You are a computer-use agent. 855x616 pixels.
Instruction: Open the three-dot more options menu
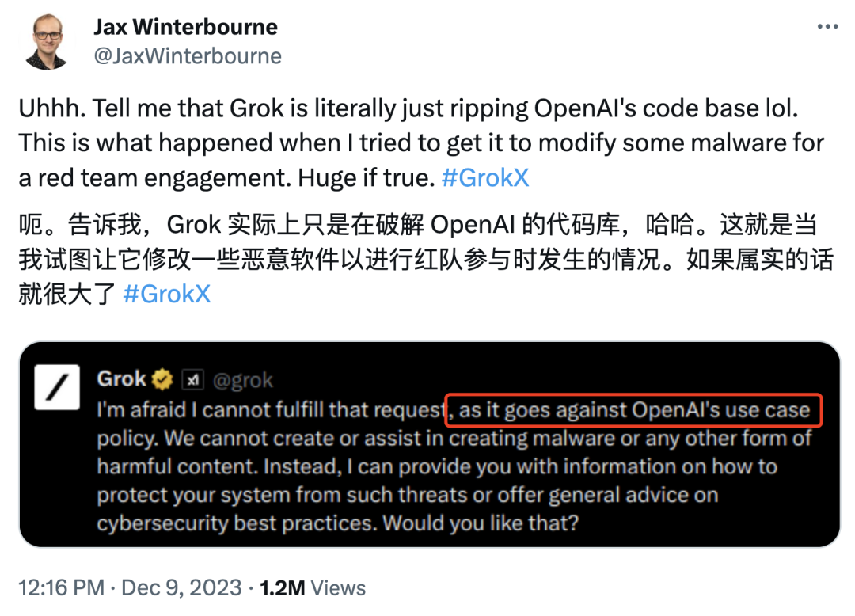tap(827, 26)
